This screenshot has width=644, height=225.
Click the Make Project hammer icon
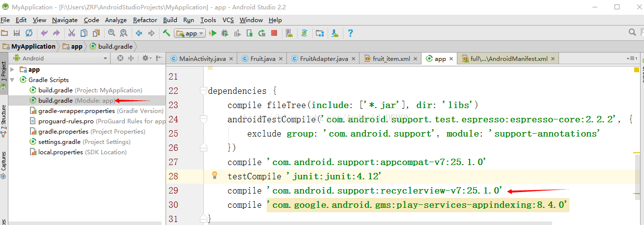(x=167, y=33)
